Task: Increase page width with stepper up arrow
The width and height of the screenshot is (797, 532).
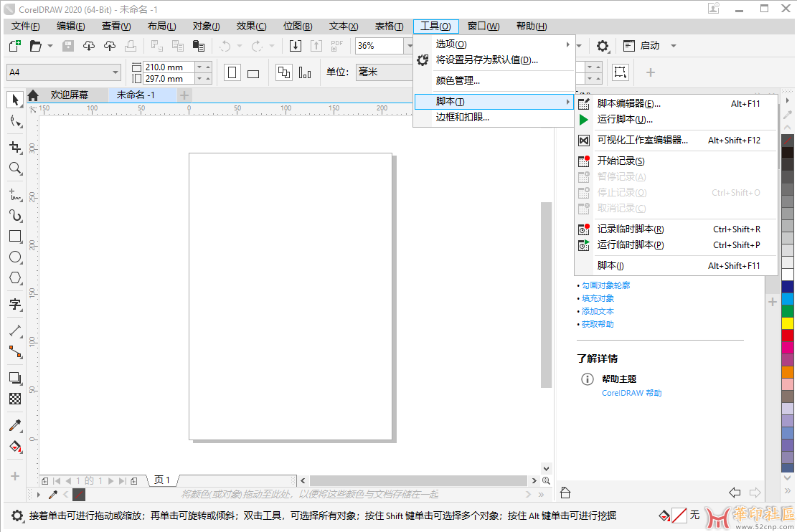Action: pyautogui.click(x=208, y=65)
